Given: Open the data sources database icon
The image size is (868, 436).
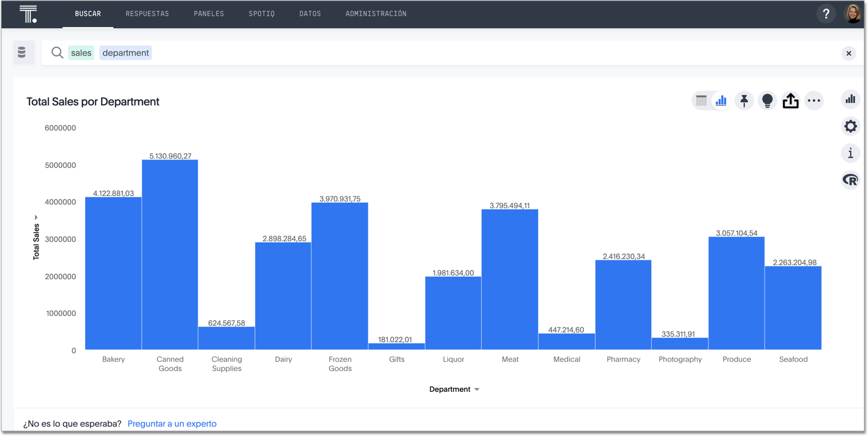Looking at the screenshot, I should [x=22, y=53].
